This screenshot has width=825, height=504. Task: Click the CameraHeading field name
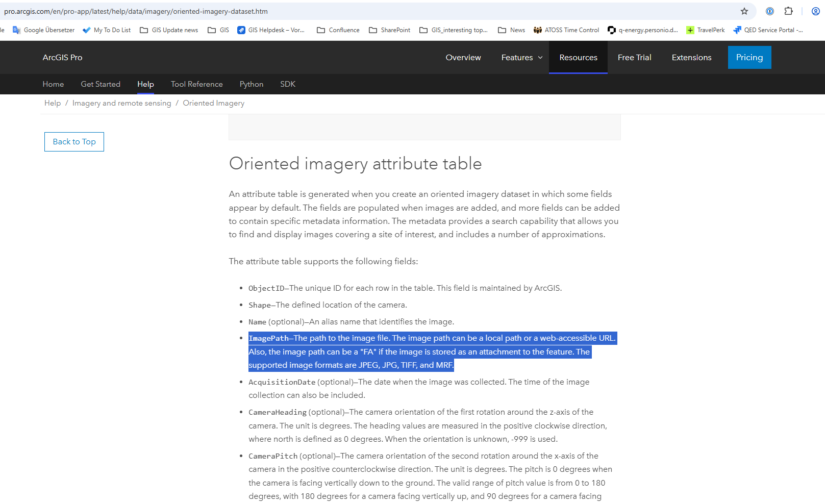(x=278, y=412)
